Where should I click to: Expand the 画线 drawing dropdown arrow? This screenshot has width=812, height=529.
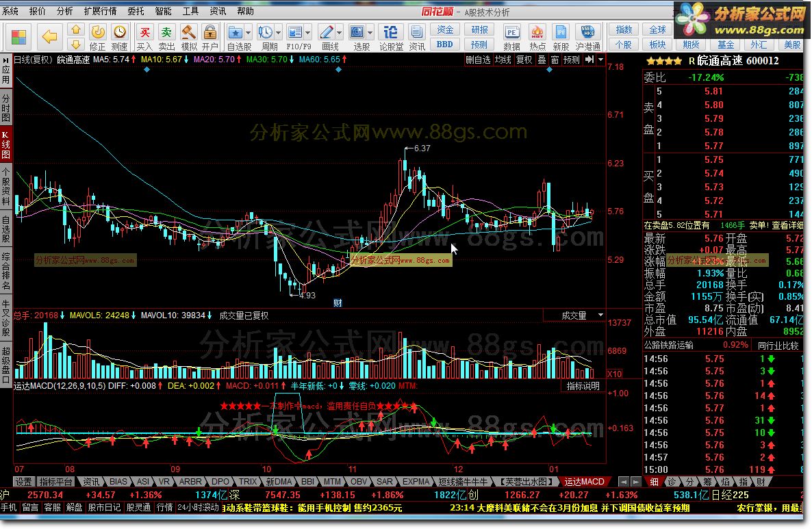339,33
